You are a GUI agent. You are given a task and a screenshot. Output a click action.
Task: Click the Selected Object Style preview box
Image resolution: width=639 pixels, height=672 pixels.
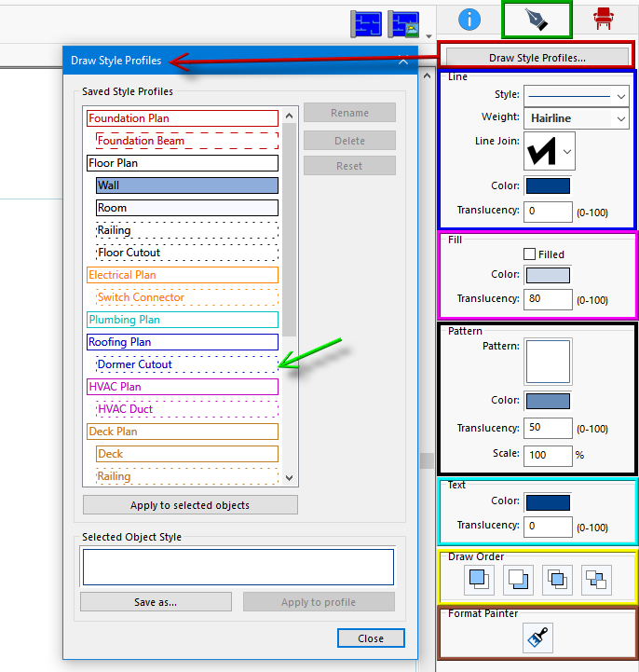238,567
